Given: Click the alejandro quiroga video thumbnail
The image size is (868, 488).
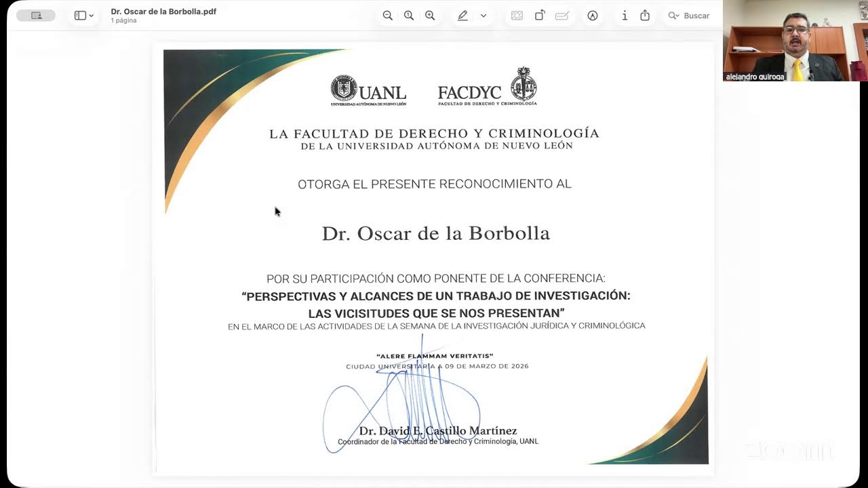Looking at the screenshot, I should (795, 41).
